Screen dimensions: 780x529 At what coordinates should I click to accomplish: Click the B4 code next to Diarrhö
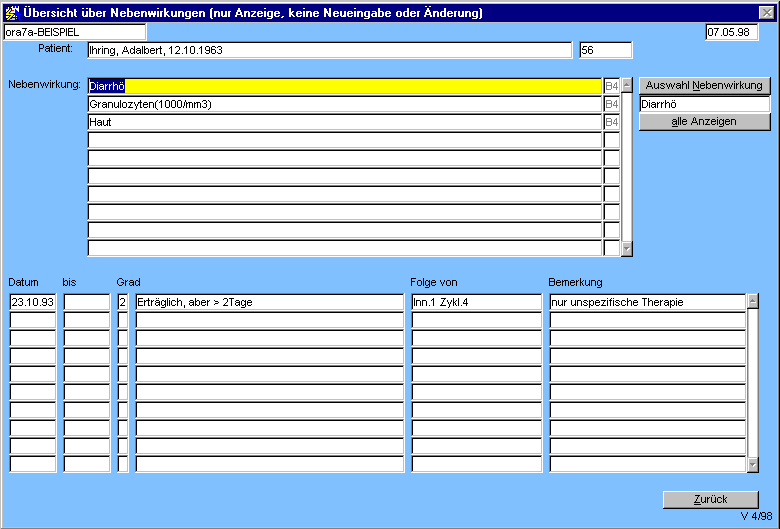tap(611, 86)
